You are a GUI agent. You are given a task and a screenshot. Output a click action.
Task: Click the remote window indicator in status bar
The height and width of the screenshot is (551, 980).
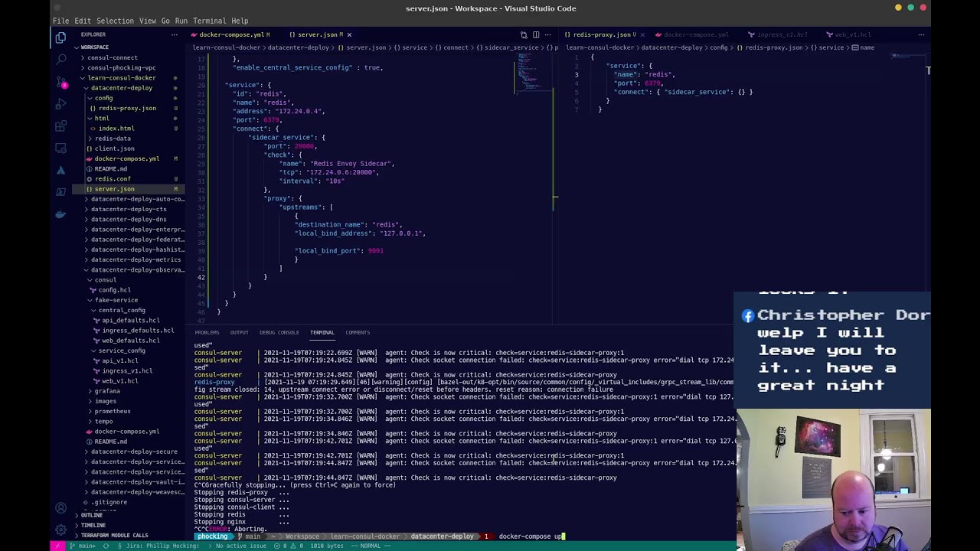tap(56, 546)
